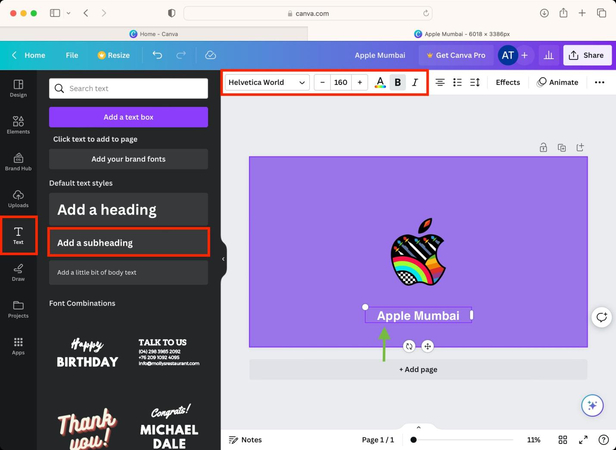This screenshot has height=450, width=616.
Task: Click the + Add page bar
Action: tap(418, 369)
